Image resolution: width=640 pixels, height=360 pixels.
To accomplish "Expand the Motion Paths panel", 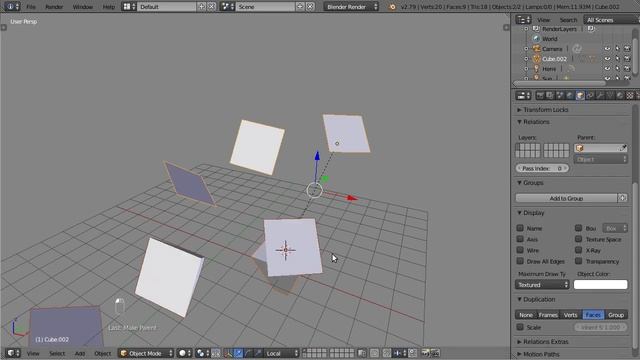I will 538,354.
